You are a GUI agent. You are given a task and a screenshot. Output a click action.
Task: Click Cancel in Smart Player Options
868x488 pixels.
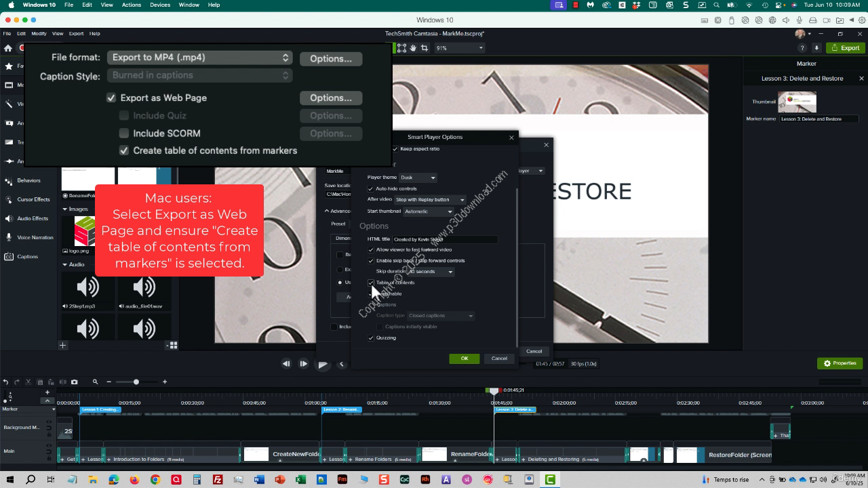(x=499, y=359)
